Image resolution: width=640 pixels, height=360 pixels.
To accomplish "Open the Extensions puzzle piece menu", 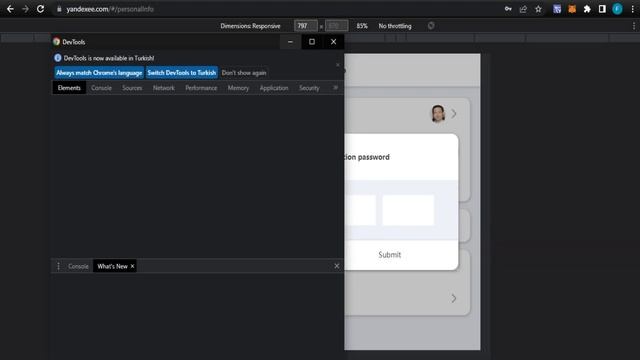I will [587, 9].
